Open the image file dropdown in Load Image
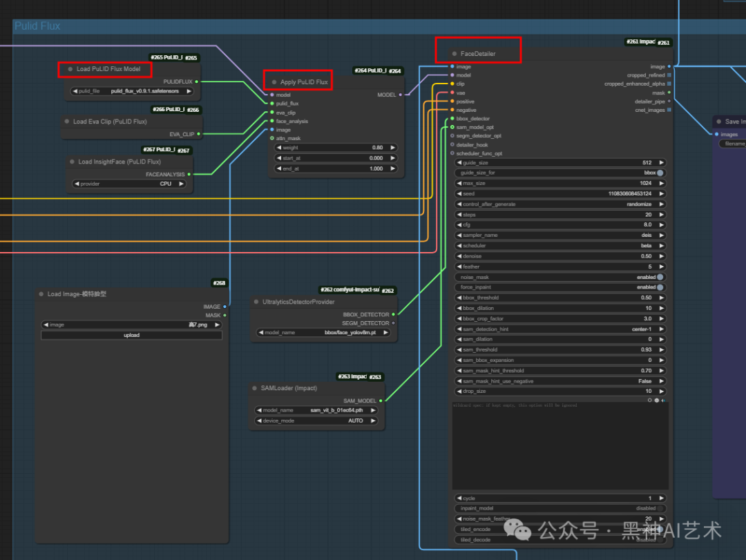Screen dimensions: 746x560 [x=131, y=325]
